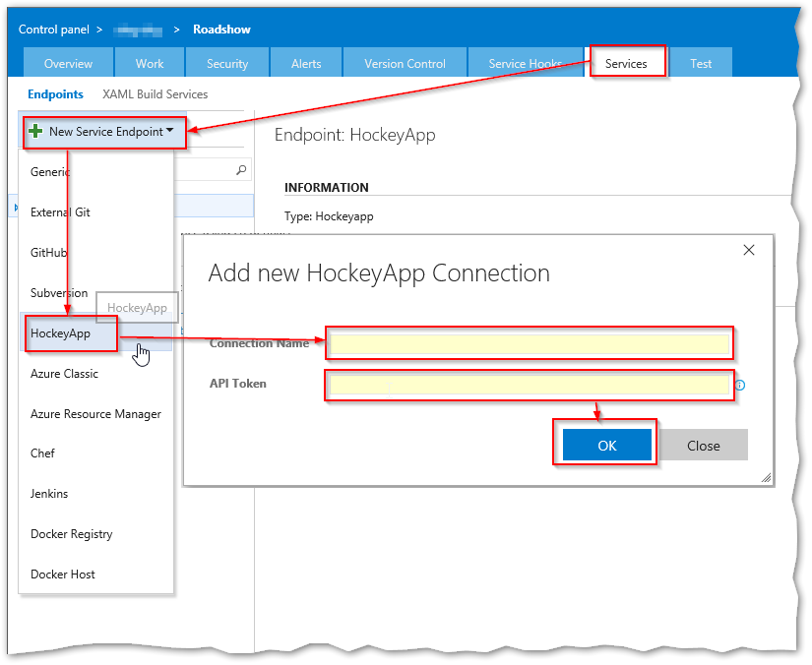Click the green plus New Service Endpoint icon
Image resolution: width=812 pixels, height=665 pixels.
tap(35, 131)
